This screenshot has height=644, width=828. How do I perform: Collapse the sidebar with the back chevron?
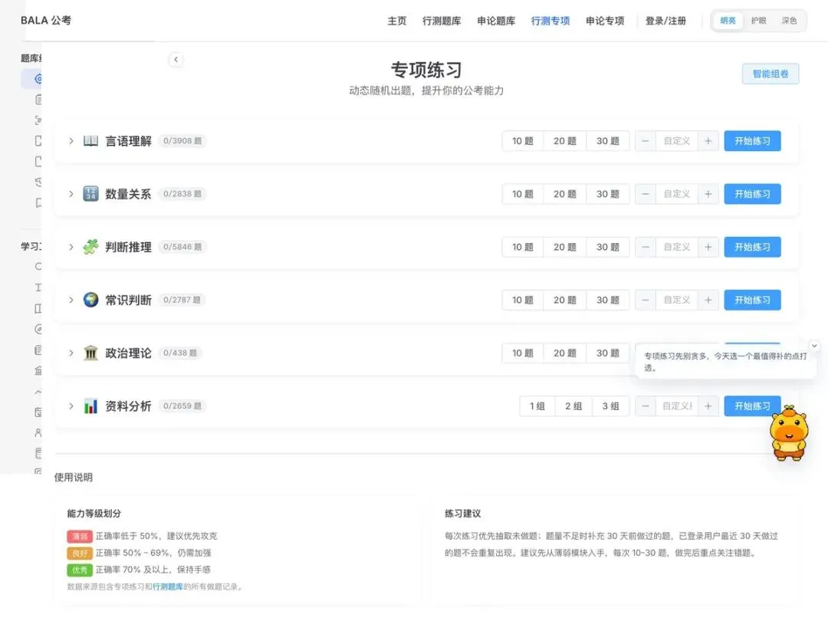[176, 59]
